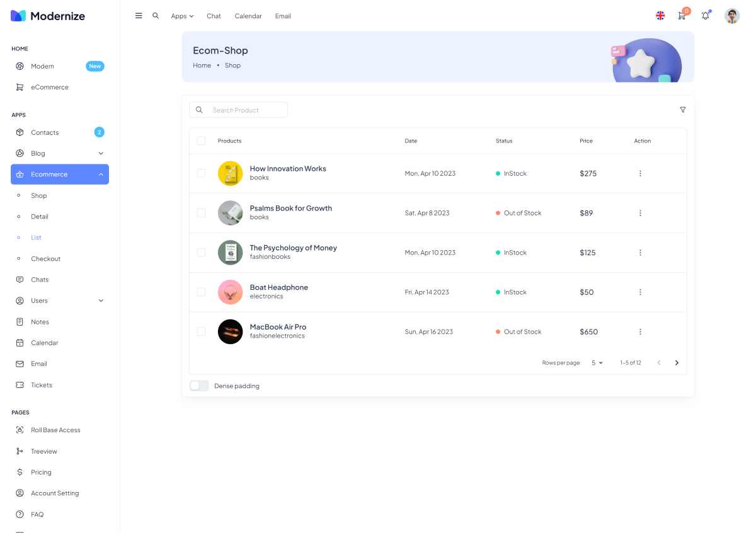Click the user profile avatar
The height and width of the screenshot is (533, 756).
[731, 16]
